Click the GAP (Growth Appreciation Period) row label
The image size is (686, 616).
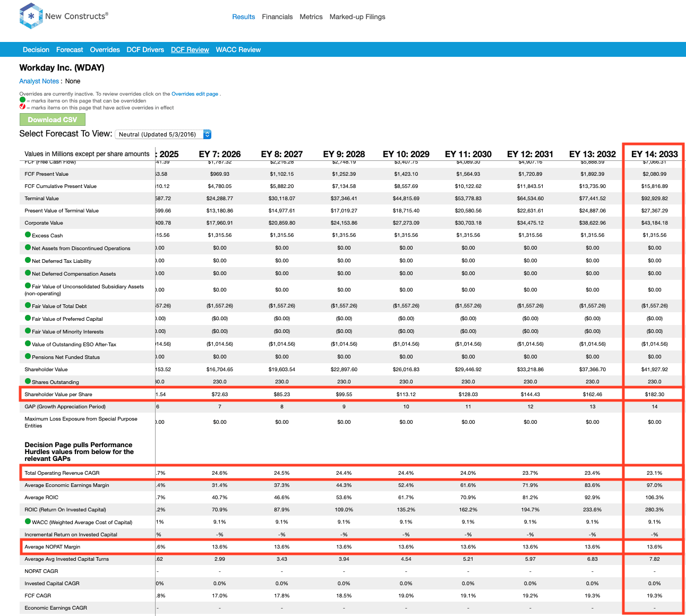(65, 407)
